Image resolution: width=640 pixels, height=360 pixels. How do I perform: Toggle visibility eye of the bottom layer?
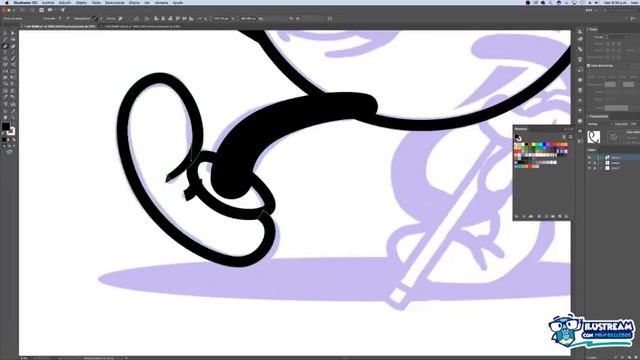(589, 168)
